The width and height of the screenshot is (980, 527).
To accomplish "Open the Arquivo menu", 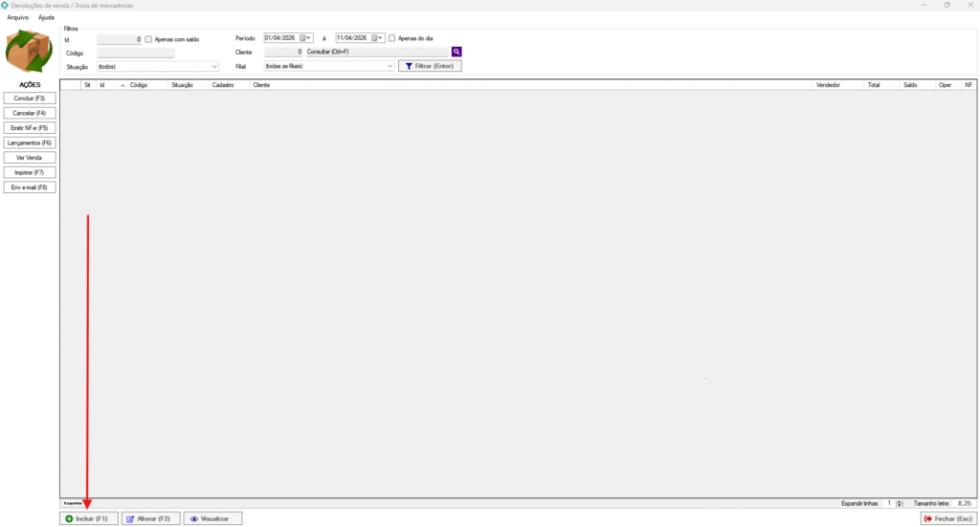I will tap(17, 17).
